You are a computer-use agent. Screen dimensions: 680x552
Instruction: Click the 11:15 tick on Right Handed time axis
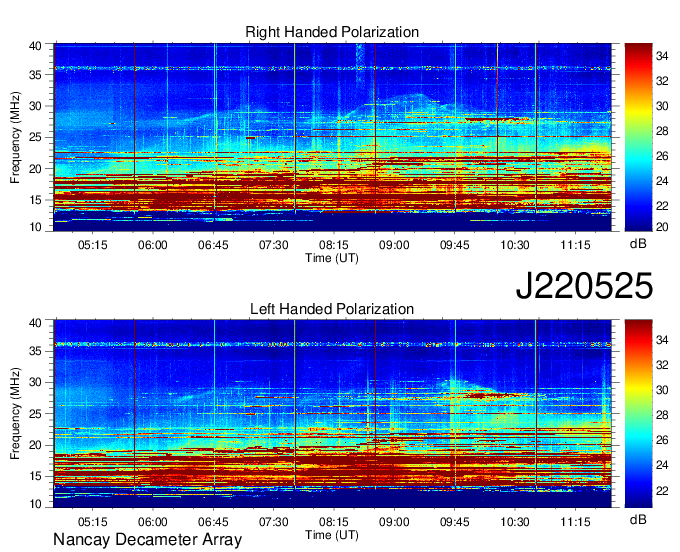coord(575,245)
